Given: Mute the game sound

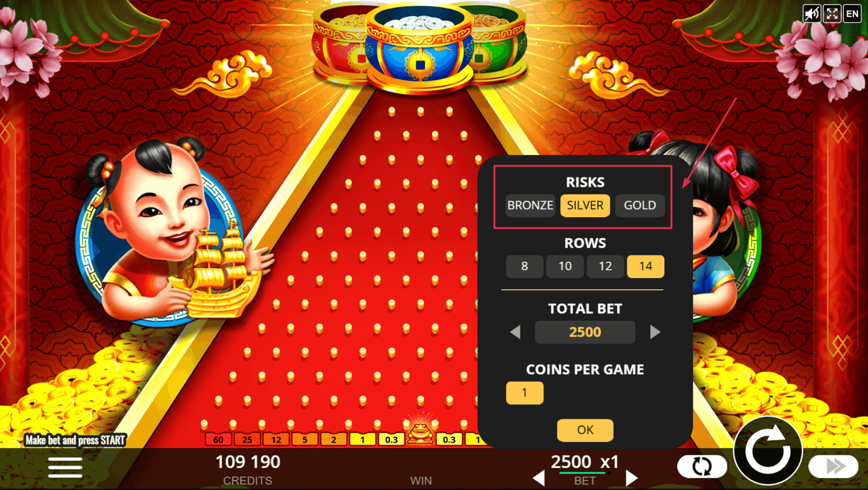Looking at the screenshot, I should (812, 14).
